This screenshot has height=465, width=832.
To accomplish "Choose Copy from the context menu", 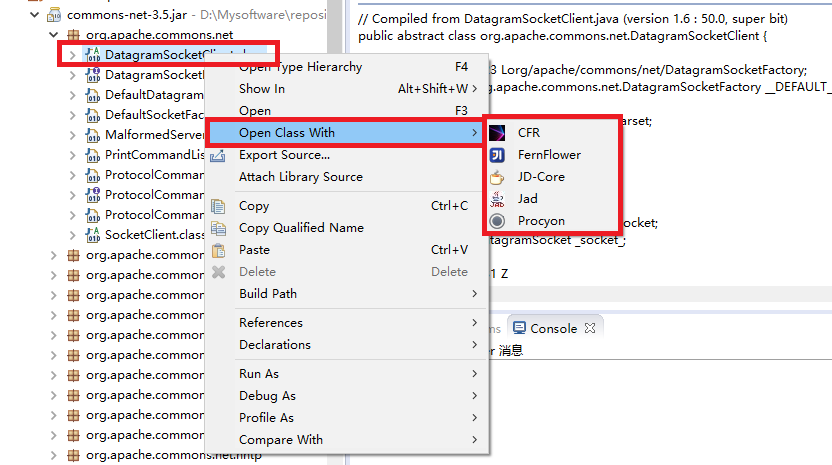I will 346,206.
